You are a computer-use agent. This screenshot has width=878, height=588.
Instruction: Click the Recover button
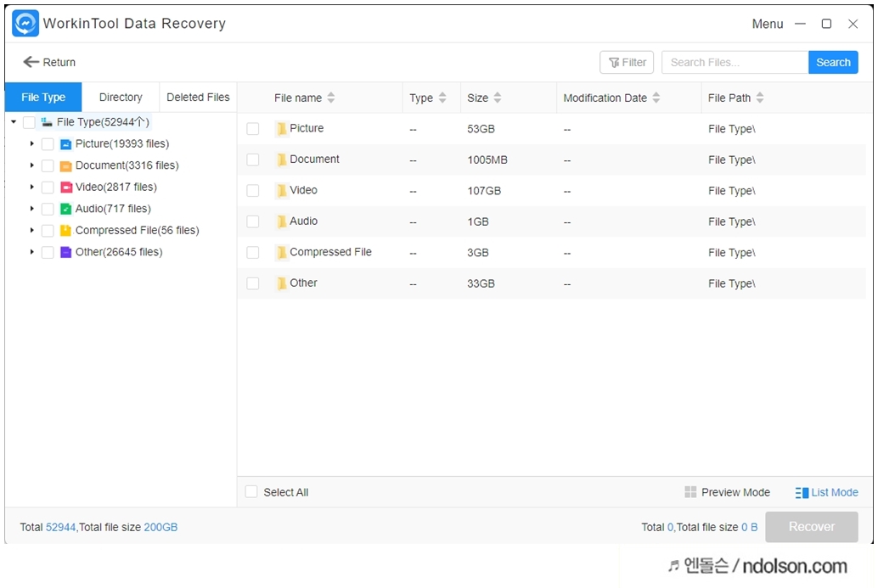point(812,527)
